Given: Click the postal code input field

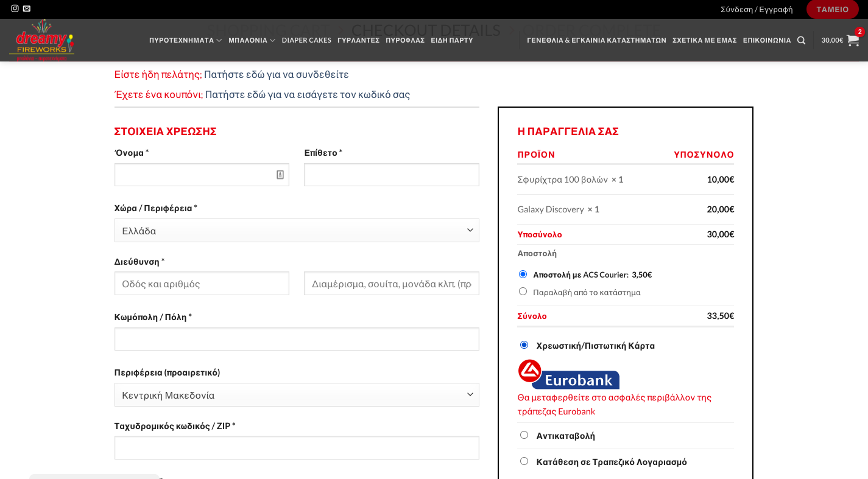Looking at the screenshot, I should click(297, 448).
